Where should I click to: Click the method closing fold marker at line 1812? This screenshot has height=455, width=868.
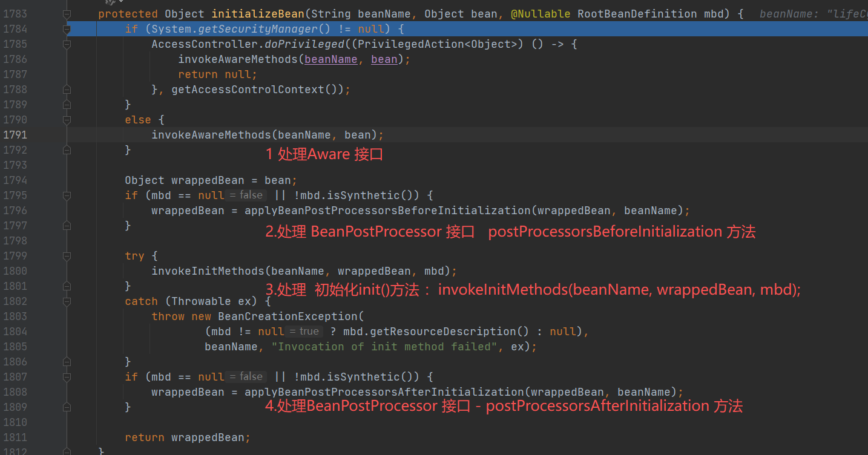[x=67, y=451]
